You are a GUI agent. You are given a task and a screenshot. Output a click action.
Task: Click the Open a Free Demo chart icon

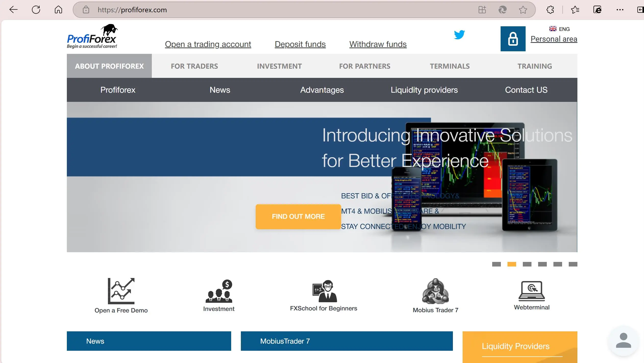tap(121, 291)
